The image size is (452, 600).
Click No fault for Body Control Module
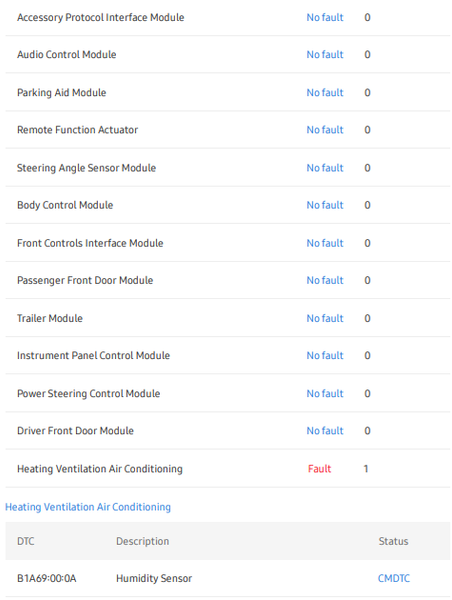point(325,205)
